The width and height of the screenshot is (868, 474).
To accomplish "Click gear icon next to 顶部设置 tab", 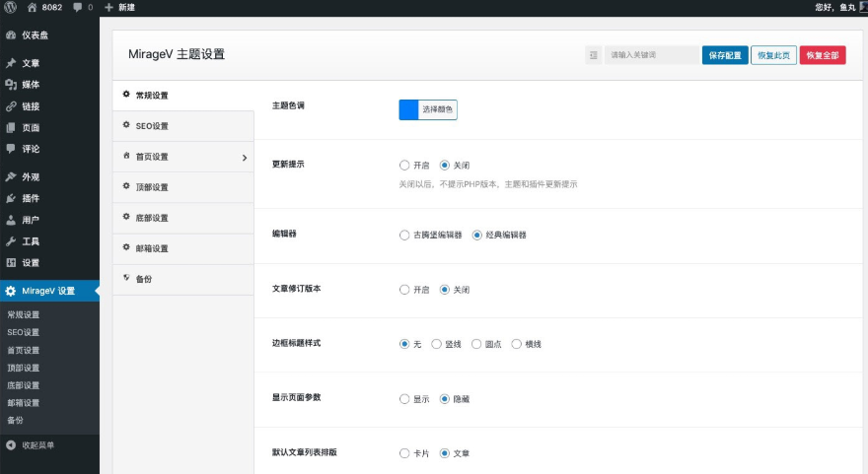I will tap(126, 186).
